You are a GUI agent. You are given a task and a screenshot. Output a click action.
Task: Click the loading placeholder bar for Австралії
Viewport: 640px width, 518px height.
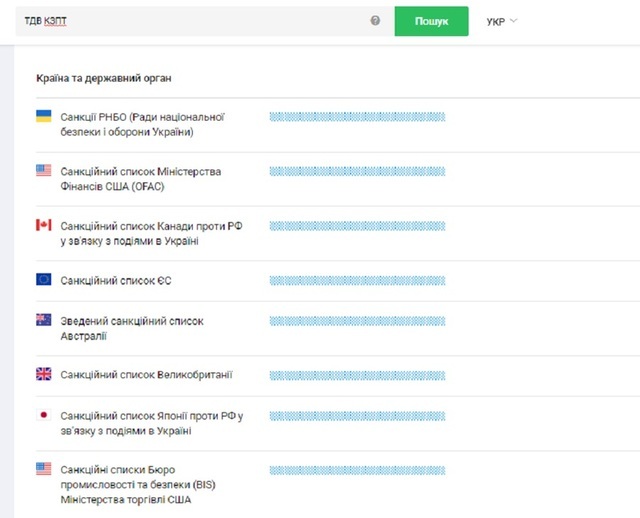pyautogui.click(x=357, y=321)
